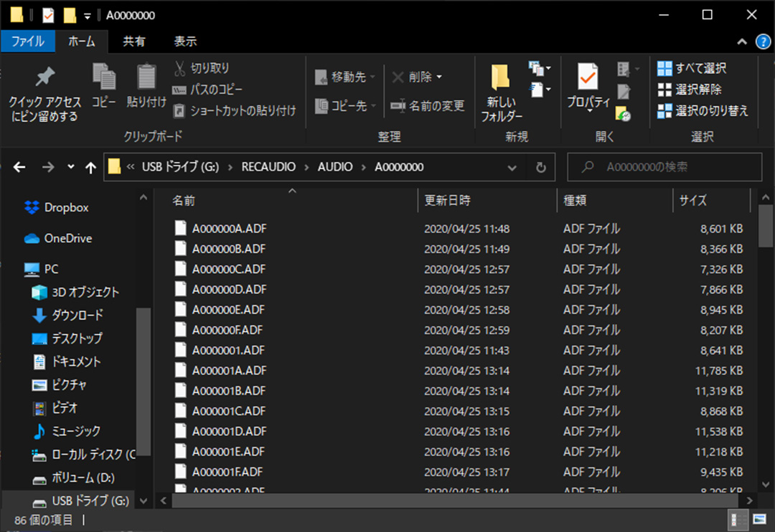Create a new folder (新しいフォルダー)
This screenshot has width=775, height=532.
(501, 93)
